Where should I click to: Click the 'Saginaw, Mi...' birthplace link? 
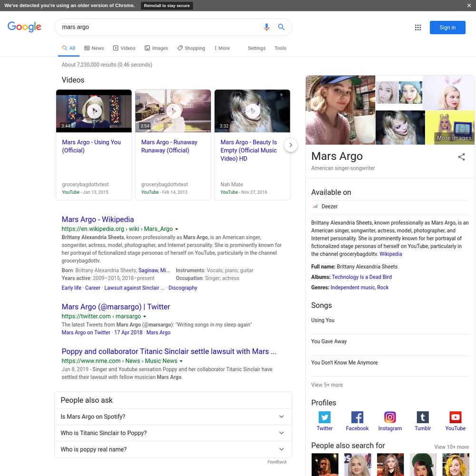click(x=154, y=270)
